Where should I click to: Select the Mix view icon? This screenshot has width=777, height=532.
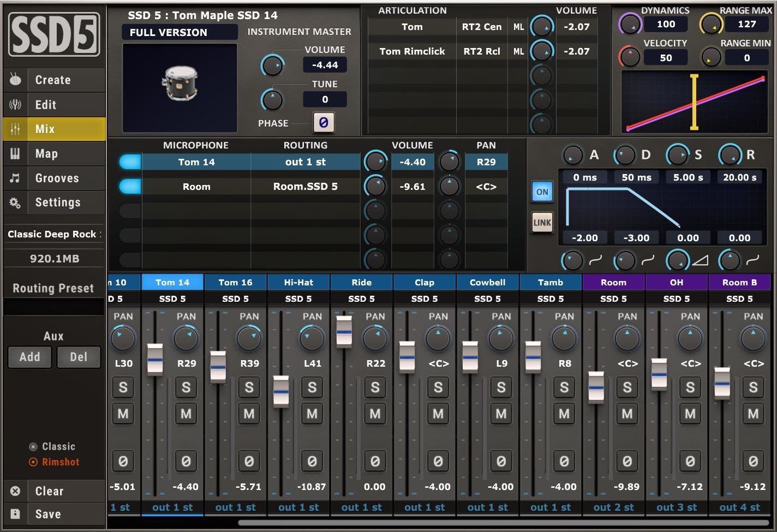(x=15, y=129)
